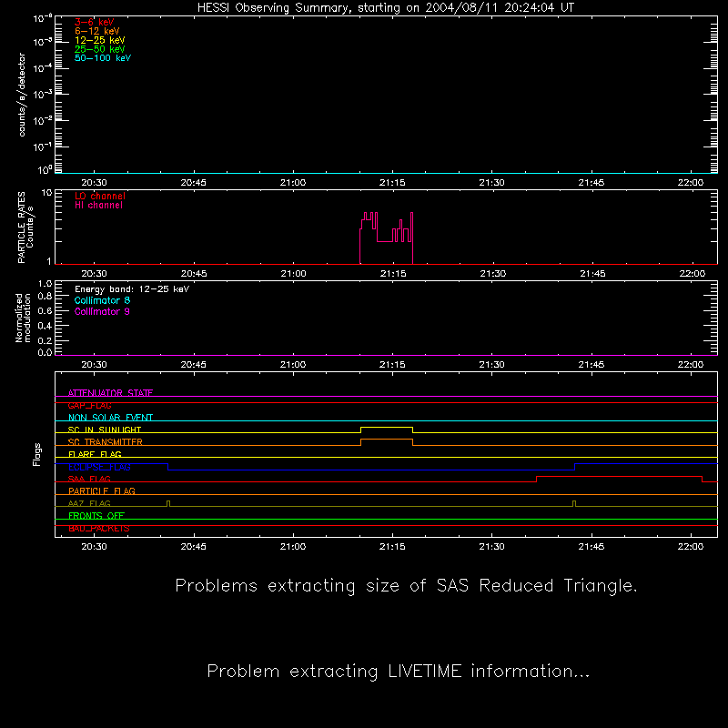
Task: Select the 50-100 keV legend entry
Action: pyautogui.click(x=103, y=58)
